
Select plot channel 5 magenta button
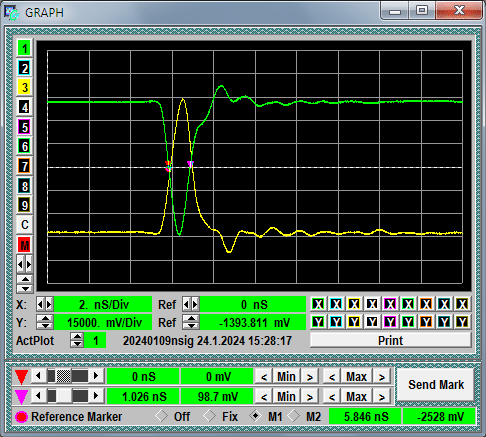24,127
